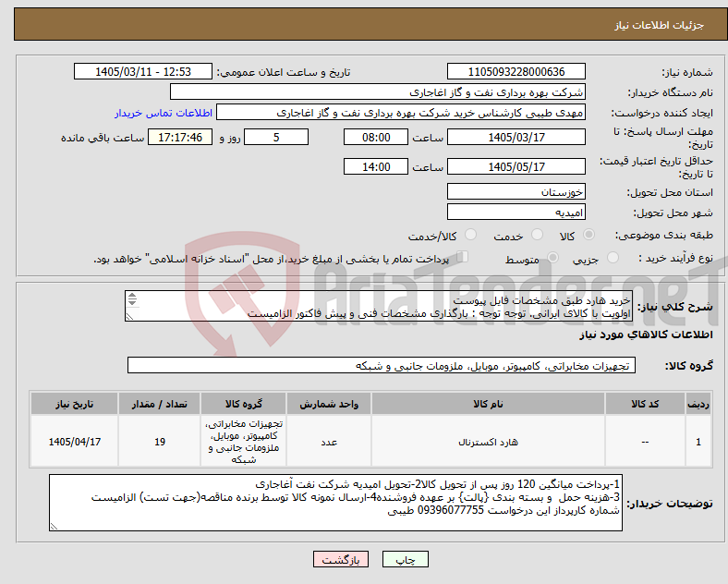This screenshot has width=728, height=584.
Task: Click the remaining time field 17:17:46
Action: tap(180, 138)
